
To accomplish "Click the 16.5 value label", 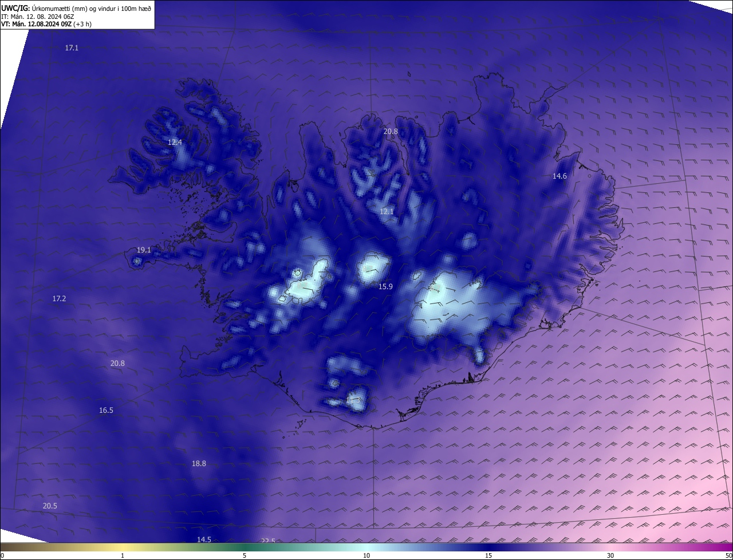I will tap(106, 410).
